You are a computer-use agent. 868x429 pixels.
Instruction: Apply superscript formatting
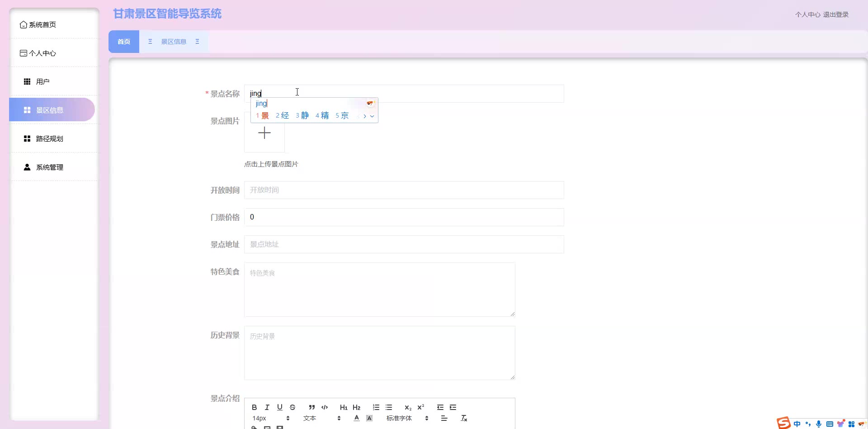tap(421, 407)
